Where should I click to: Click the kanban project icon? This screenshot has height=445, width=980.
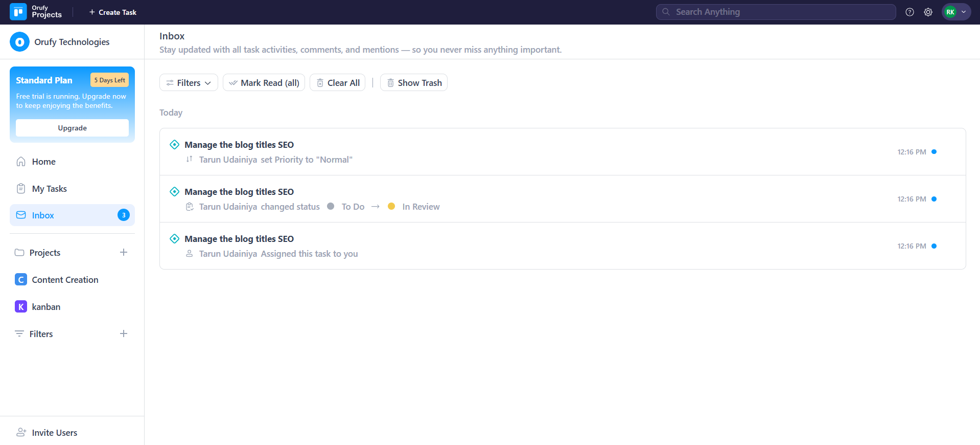tap(21, 307)
